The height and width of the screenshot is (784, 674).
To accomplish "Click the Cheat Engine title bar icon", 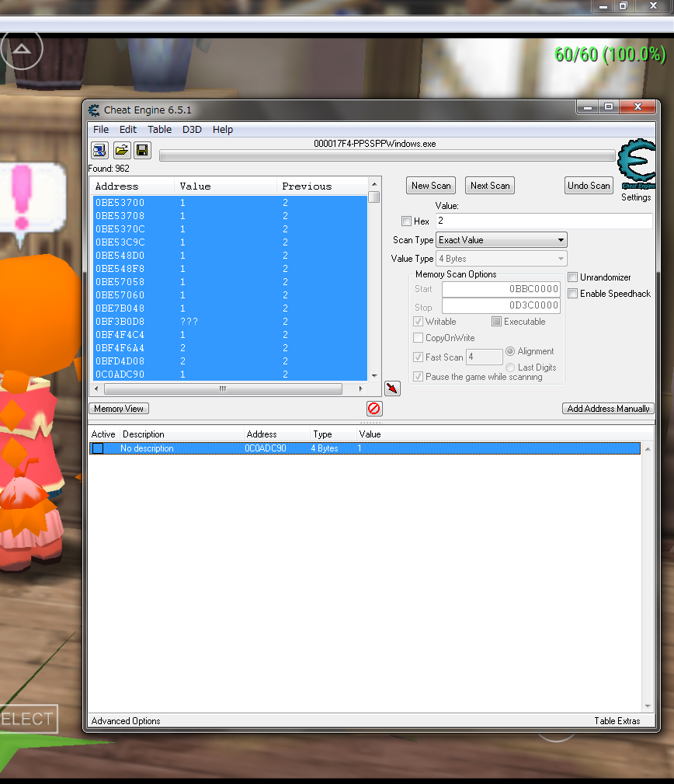I will [x=94, y=110].
